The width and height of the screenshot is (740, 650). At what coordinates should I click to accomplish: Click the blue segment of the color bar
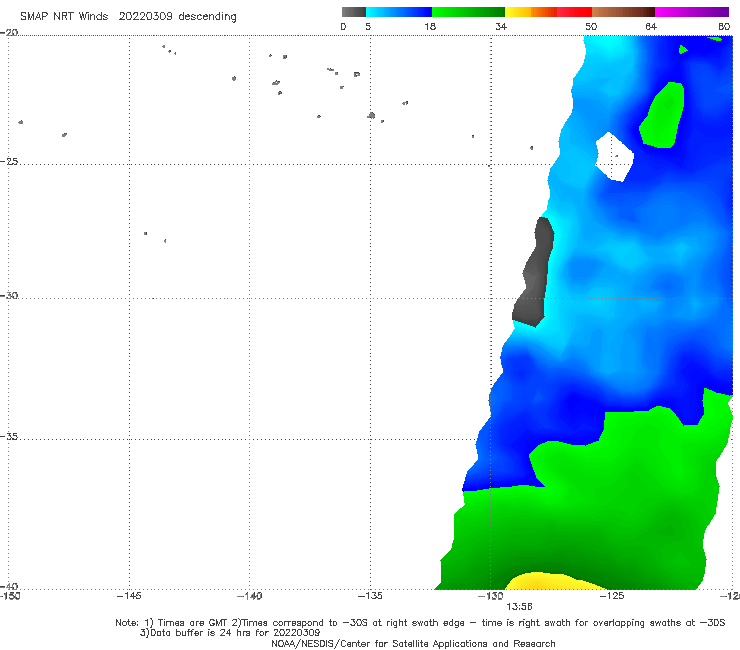pos(399,12)
